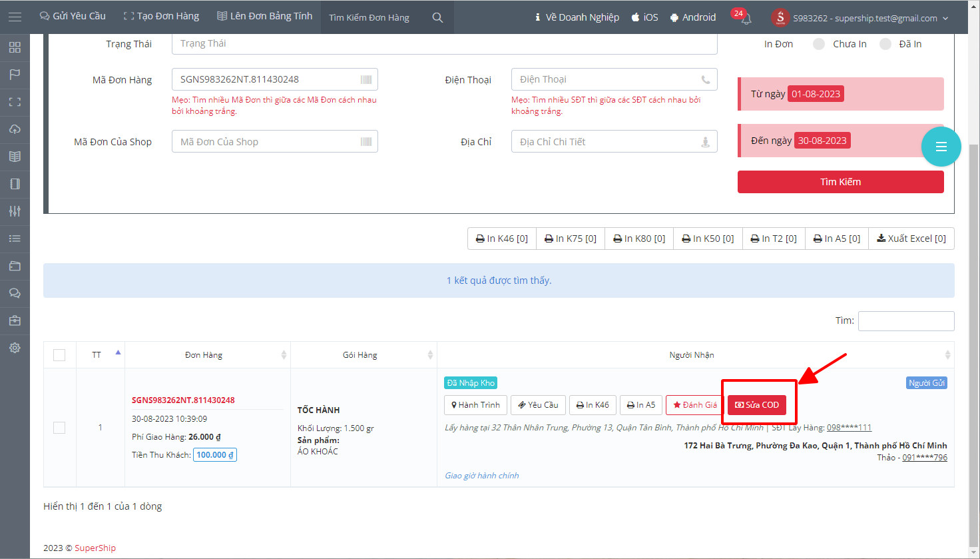Click the spreadsheet book icon in sidebar
This screenshot has width=980, height=559.
pyautogui.click(x=15, y=157)
